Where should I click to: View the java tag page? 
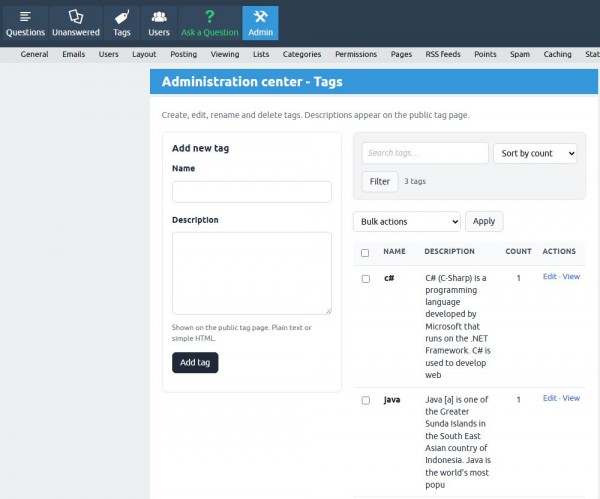click(571, 398)
